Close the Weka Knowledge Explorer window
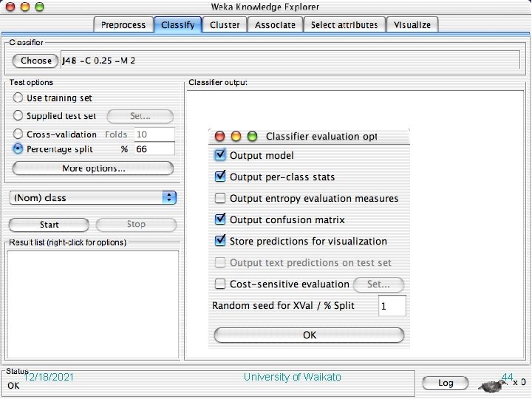 coord(10,7)
